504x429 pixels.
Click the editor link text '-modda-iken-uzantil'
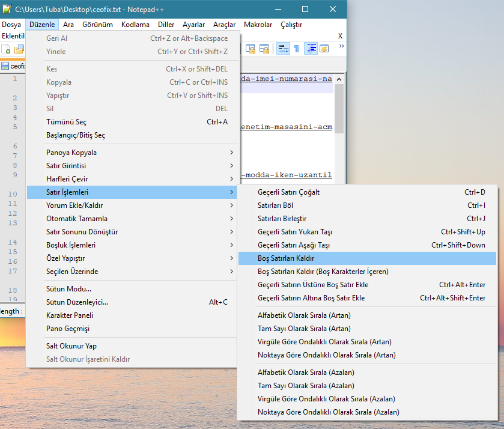pos(287,175)
